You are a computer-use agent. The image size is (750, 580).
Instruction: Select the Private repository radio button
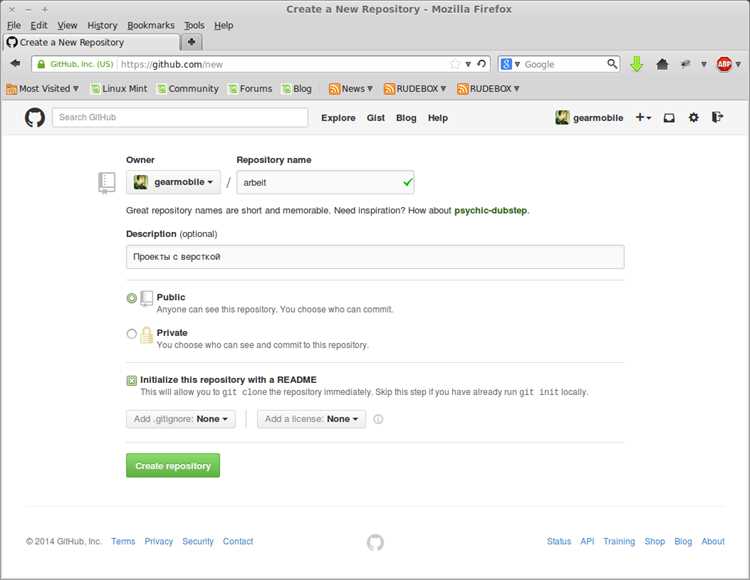(132, 334)
